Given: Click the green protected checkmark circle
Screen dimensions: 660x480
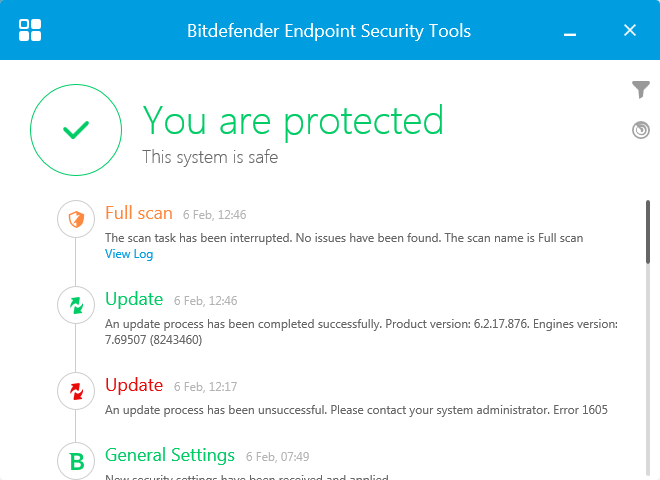Looking at the screenshot, I should (x=75, y=129).
